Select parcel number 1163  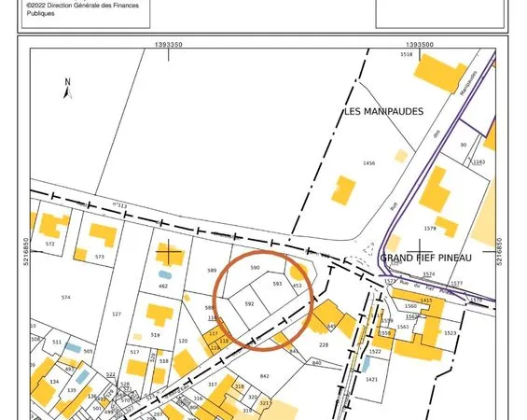pyautogui.click(x=478, y=161)
